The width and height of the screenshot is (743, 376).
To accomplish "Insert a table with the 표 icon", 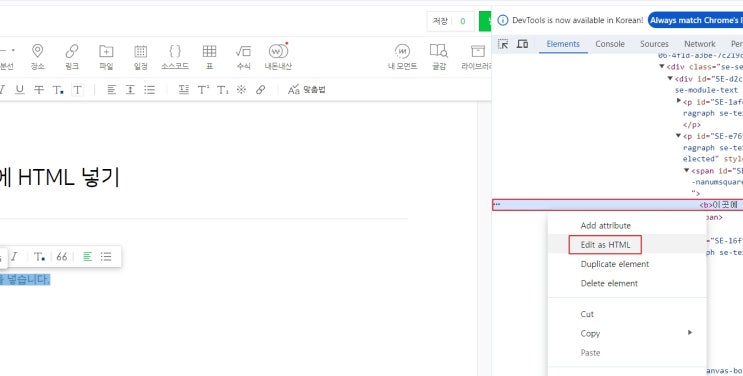I will (x=209, y=56).
